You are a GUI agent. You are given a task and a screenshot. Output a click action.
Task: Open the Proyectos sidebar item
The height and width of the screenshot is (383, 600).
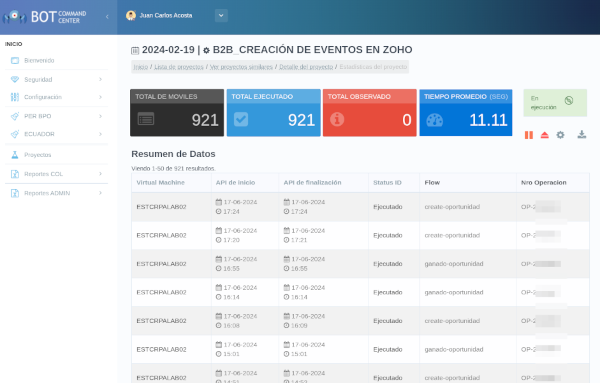coord(56,155)
